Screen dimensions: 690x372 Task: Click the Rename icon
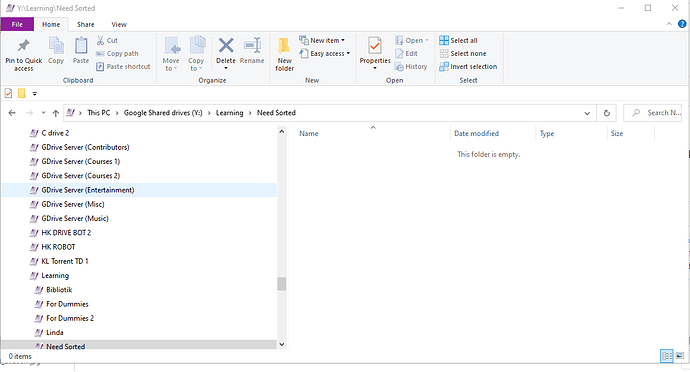tap(252, 45)
